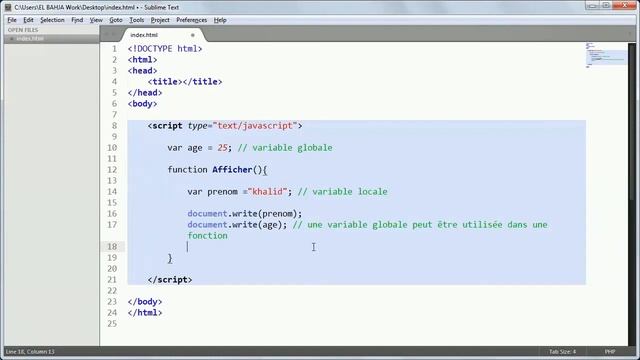Minimize the Sublime Text window
This screenshot has width=640, height=360.
(x=593, y=6)
